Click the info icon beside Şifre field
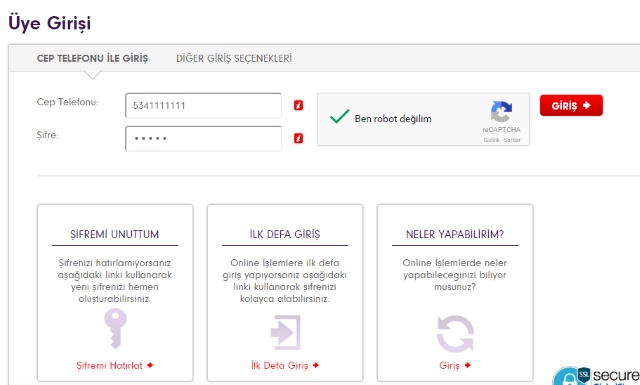 click(298, 138)
